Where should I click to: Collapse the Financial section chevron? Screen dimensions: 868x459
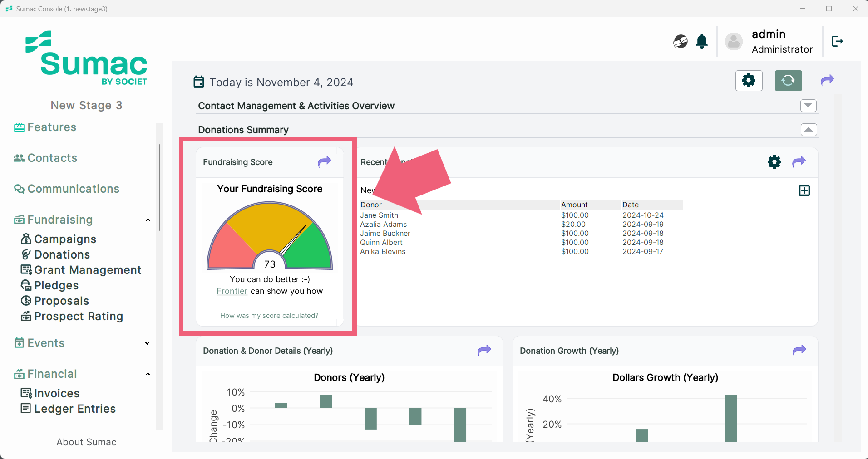pyautogui.click(x=148, y=374)
